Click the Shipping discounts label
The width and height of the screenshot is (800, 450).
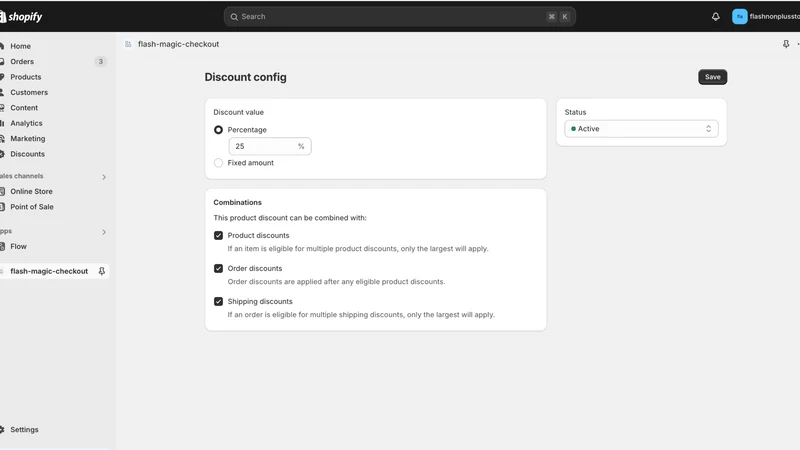pyautogui.click(x=260, y=302)
